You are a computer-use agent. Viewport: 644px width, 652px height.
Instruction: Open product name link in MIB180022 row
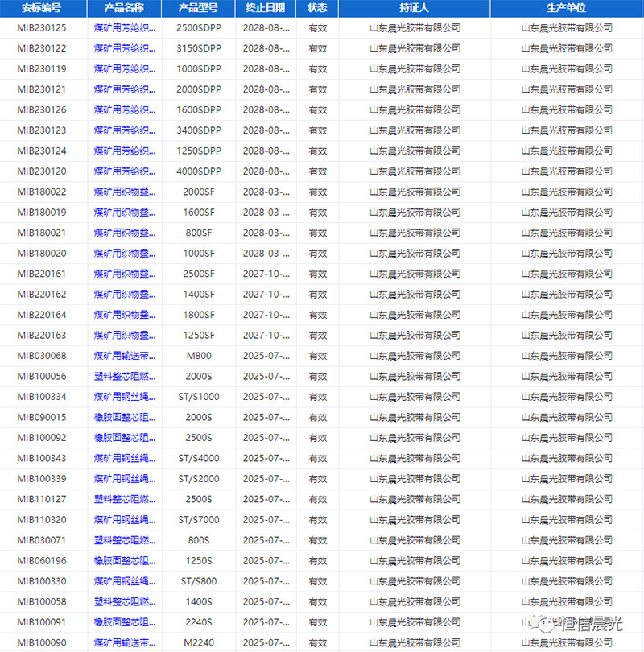pyautogui.click(x=124, y=192)
